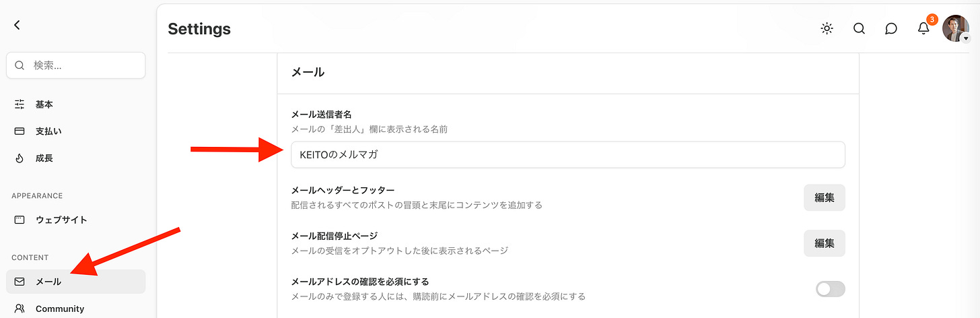Click the メール送信者名 text field
980x318 pixels.
pyautogui.click(x=568, y=154)
